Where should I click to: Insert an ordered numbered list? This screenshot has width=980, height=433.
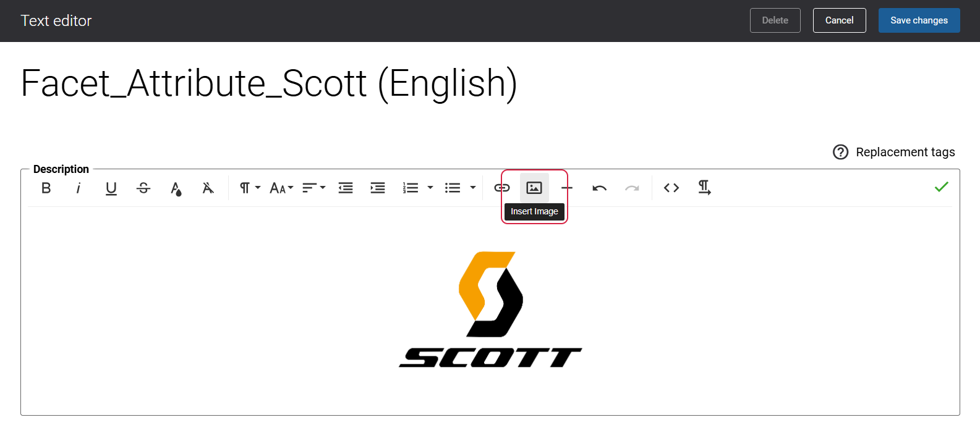411,188
